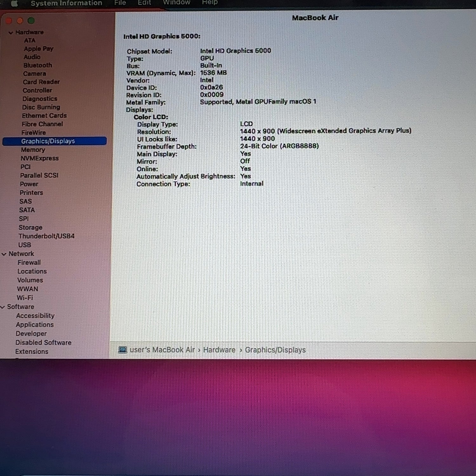Select Memory in the sidebar
Viewport: 476px width, 476px height.
pos(33,149)
